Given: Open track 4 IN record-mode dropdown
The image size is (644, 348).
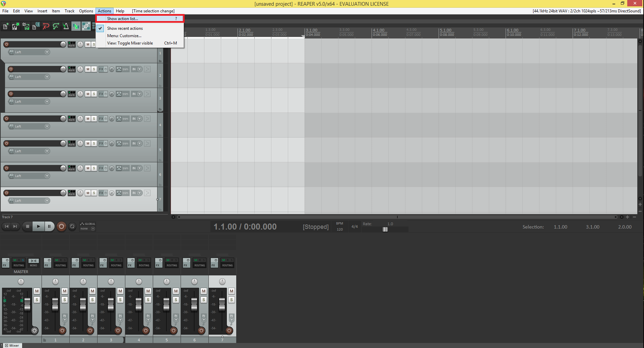Looking at the screenshot, I should click(140, 119).
